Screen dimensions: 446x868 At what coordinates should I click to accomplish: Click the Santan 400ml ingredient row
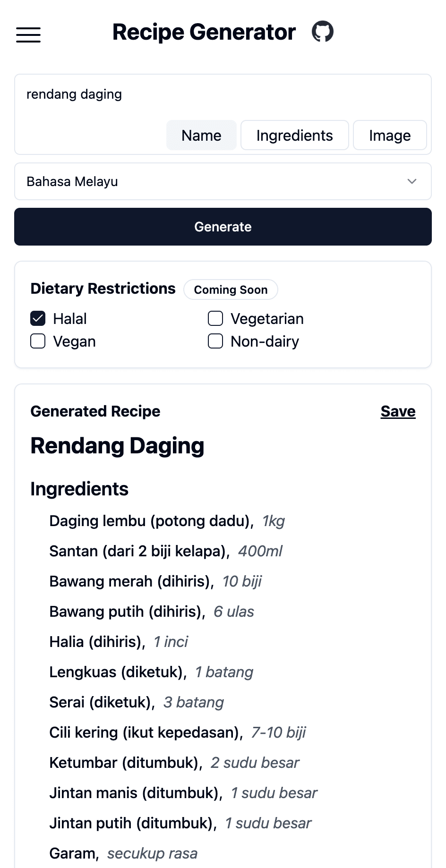pos(166,551)
